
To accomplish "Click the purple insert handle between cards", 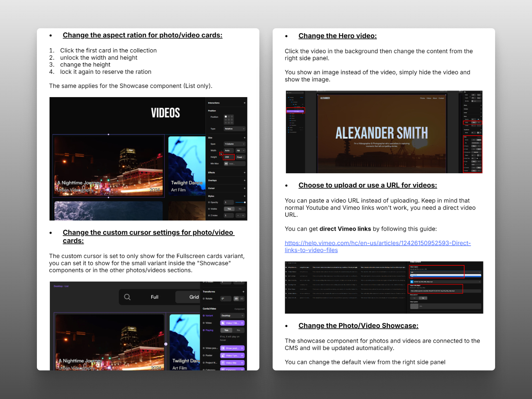I will (166, 344).
